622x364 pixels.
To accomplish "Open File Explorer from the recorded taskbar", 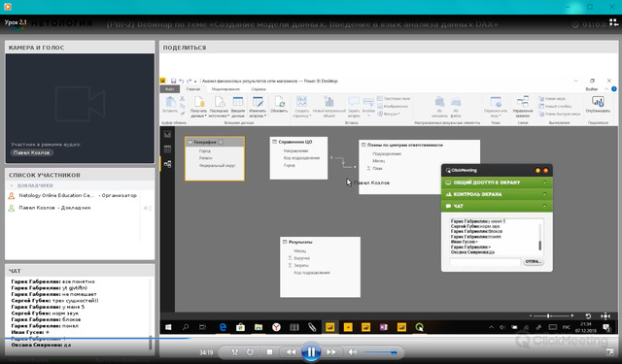I will point(259,327).
